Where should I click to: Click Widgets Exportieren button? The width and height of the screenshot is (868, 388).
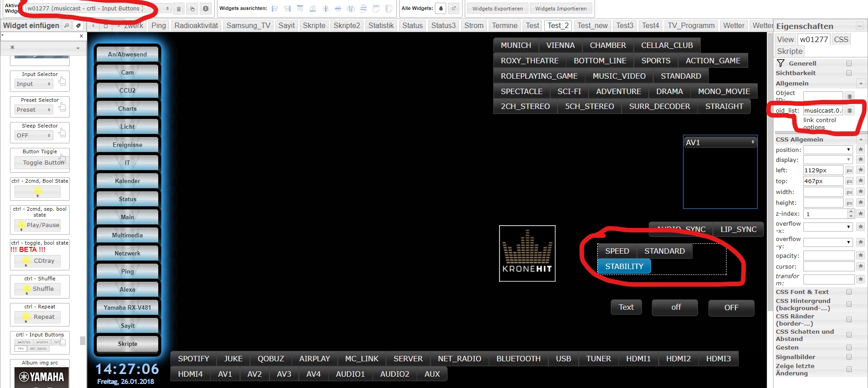click(x=497, y=9)
